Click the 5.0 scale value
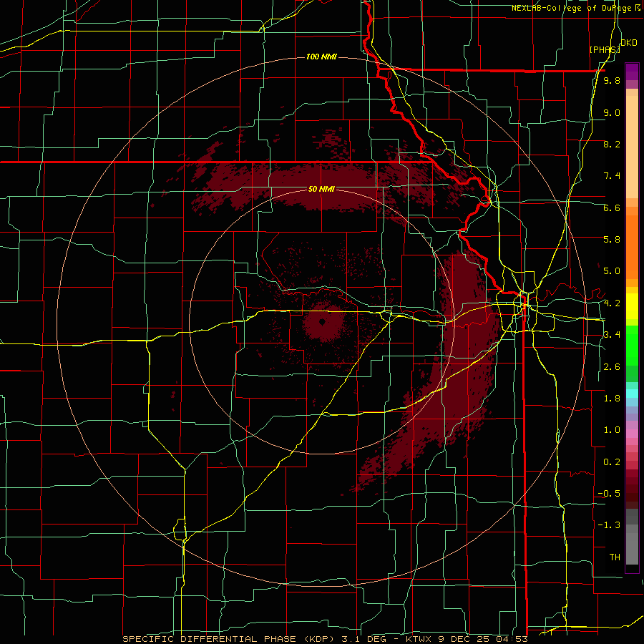This screenshot has height=644, width=644. pos(612,271)
